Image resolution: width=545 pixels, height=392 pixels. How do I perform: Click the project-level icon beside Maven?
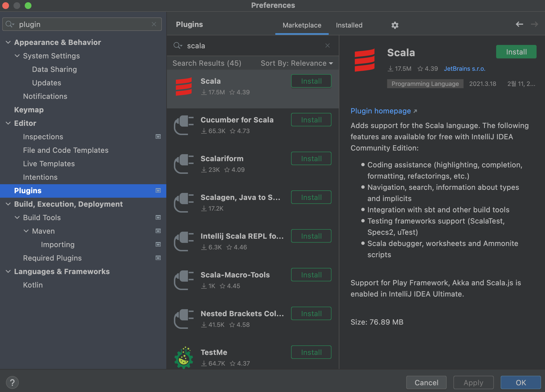click(158, 231)
